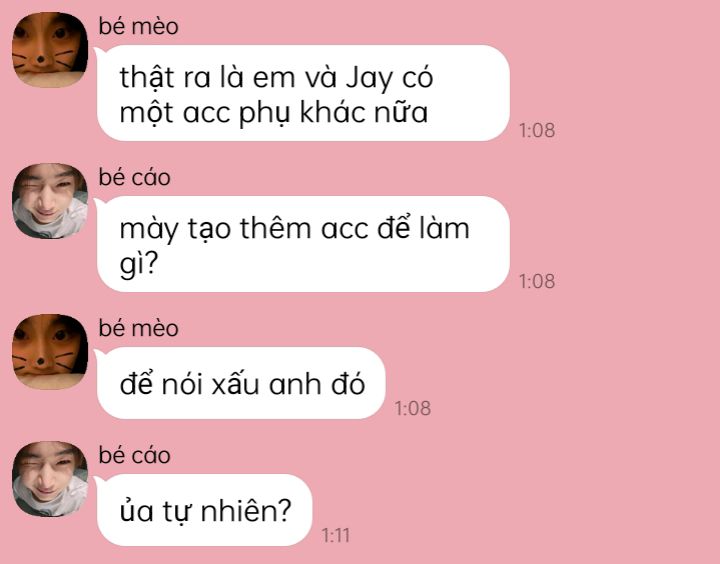Select the message 'ủa tự nhiên?'
Viewport: 720px width, 564px height.
point(204,510)
